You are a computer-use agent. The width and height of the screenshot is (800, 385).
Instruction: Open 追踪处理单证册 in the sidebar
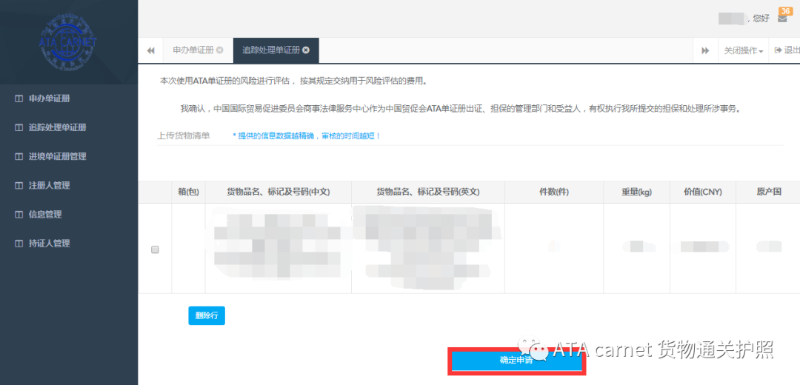click(57, 127)
